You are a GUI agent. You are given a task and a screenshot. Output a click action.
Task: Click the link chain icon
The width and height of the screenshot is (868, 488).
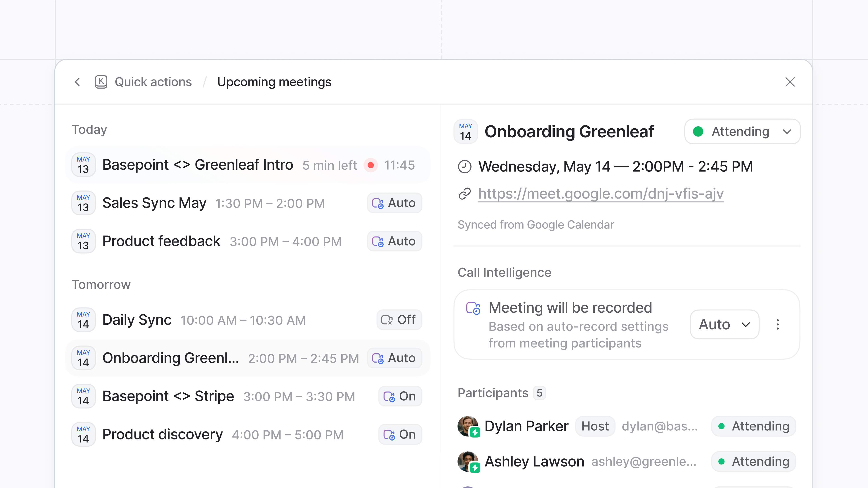click(465, 194)
